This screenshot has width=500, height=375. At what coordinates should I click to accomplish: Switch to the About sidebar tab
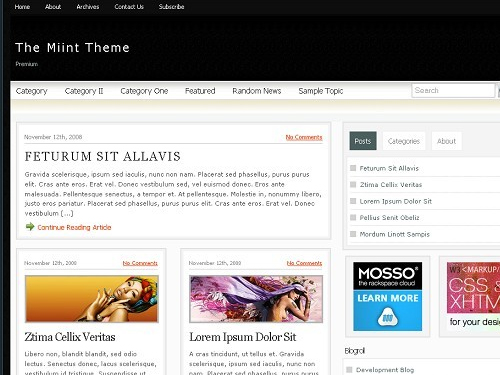(x=446, y=141)
